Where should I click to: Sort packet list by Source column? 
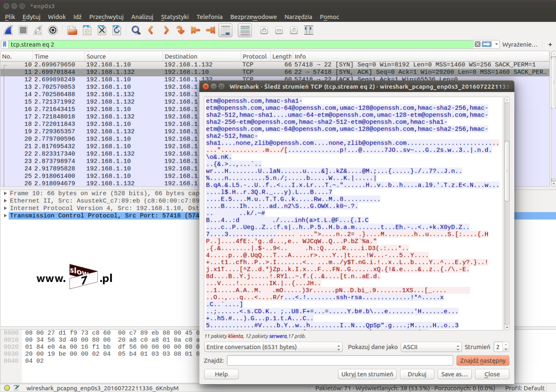click(x=124, y=56)
